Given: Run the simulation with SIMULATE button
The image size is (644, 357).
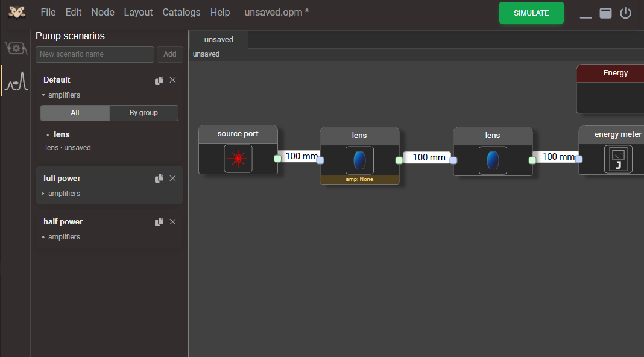Looking at the screenshot, I should pyautogui.click(x=531, y=13).
